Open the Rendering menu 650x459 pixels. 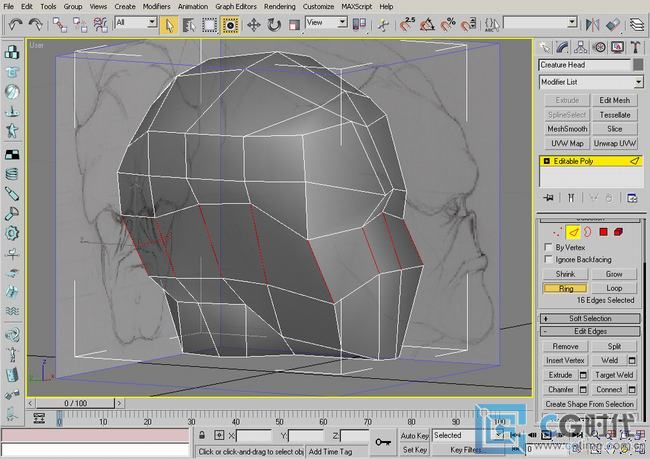coord(280,7)
